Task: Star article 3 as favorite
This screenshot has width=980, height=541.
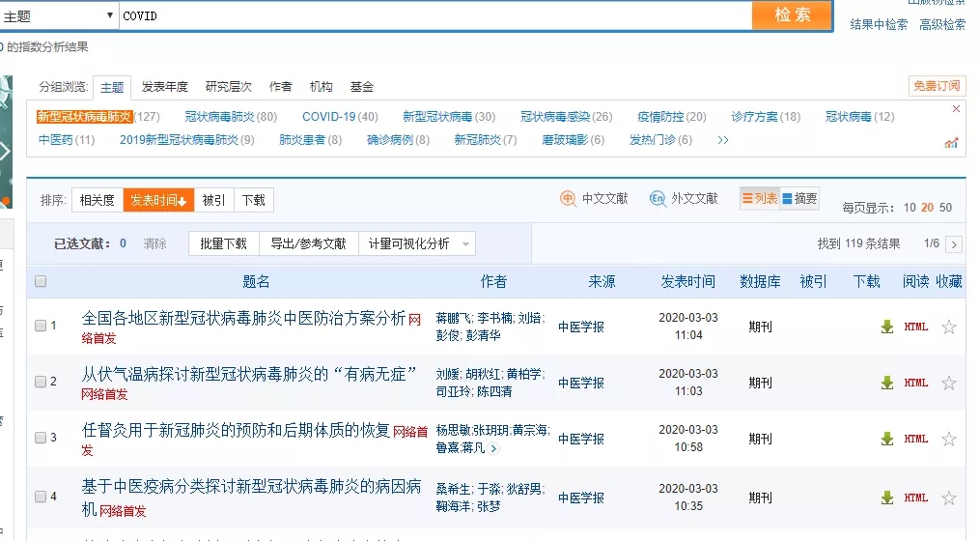Action: click(x=949, y=439)
